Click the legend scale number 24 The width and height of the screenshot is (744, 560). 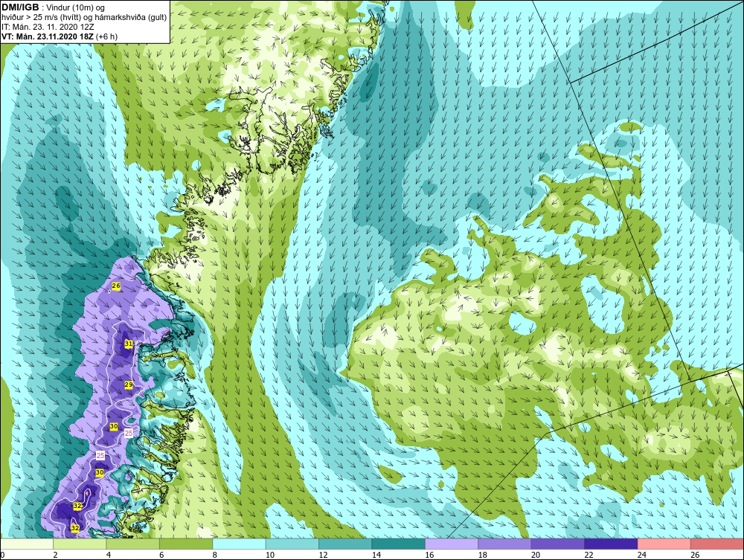click(x=642, y=555)
